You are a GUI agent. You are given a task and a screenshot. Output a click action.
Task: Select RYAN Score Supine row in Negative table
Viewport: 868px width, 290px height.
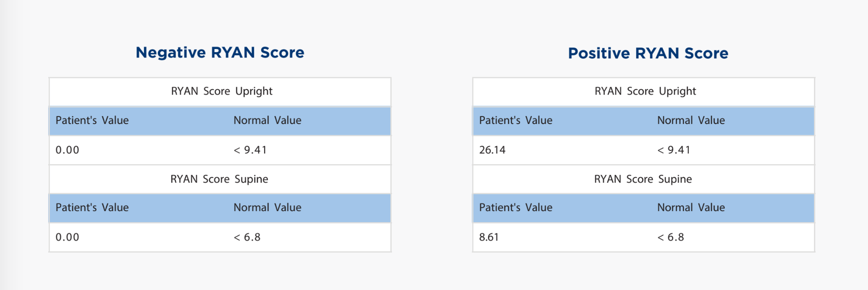click(219, 179)
